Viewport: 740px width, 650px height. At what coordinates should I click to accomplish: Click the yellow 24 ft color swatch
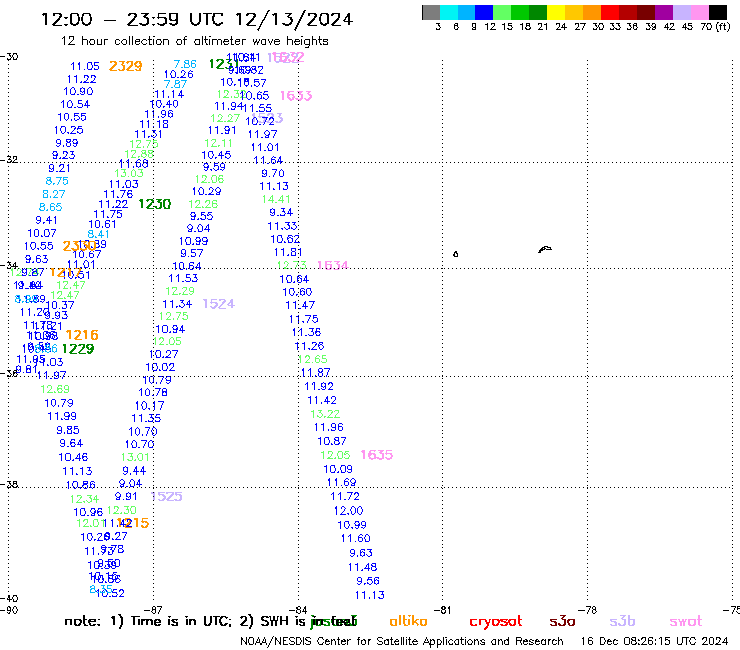coord(556,12)
